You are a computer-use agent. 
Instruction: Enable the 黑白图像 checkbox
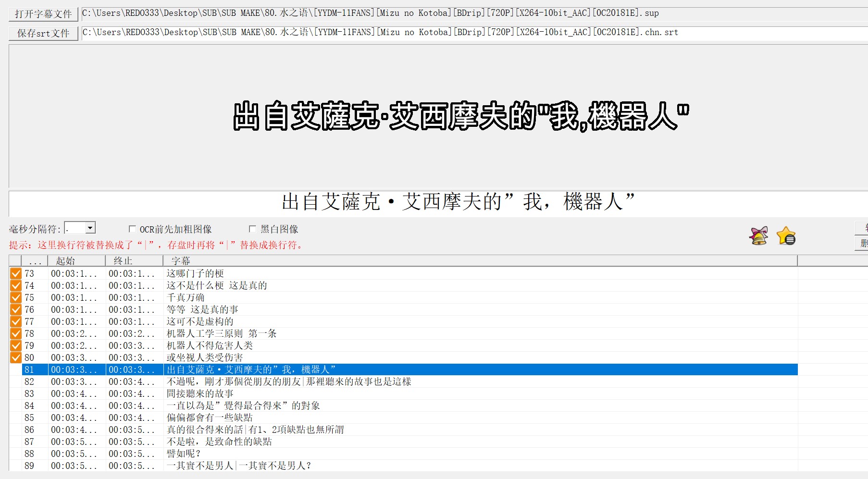pyautogui.click(x=252, y=229)
